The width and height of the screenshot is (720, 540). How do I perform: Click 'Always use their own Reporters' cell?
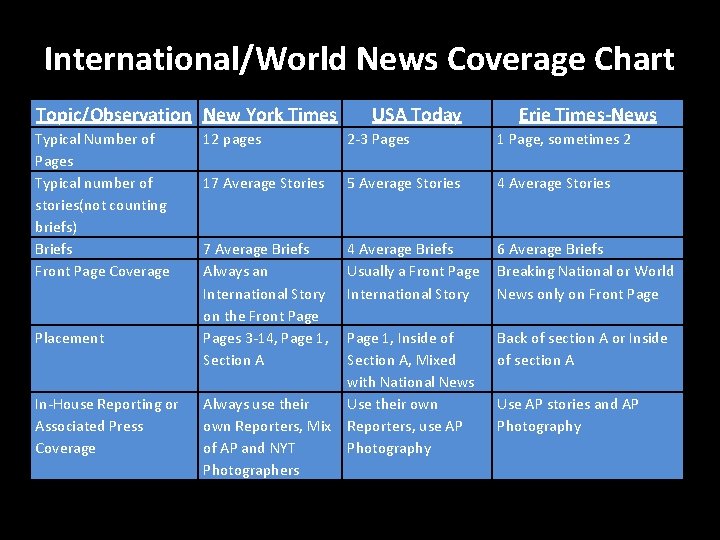(270, 436)
